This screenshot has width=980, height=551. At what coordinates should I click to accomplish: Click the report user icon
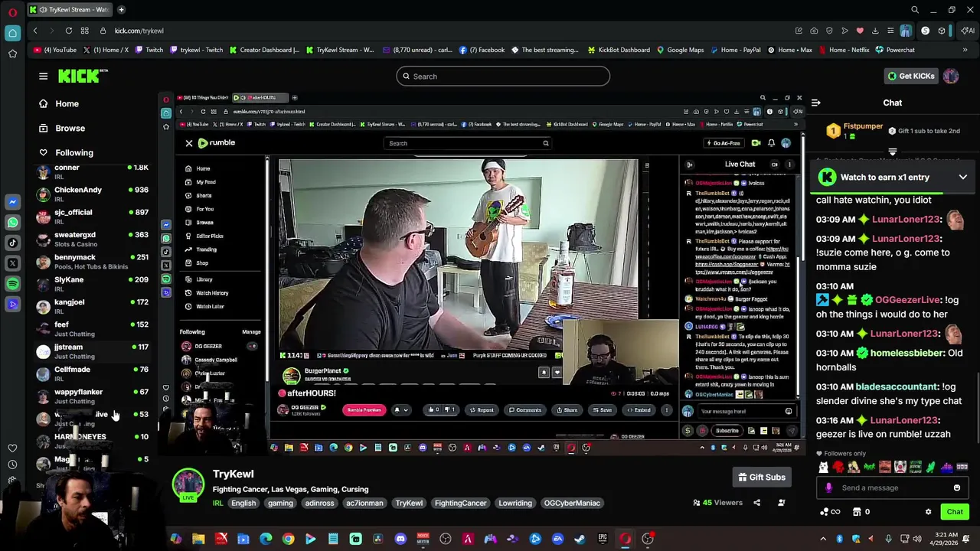[781, 503]
